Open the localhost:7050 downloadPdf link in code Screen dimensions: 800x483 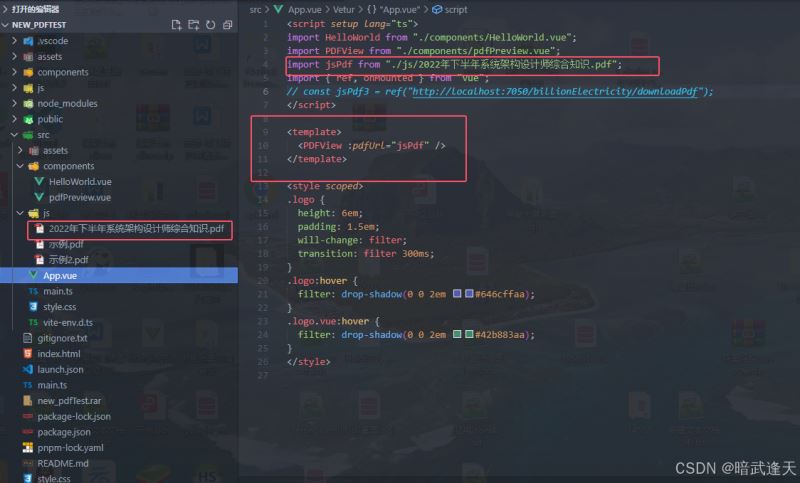(x=555, y=91)
